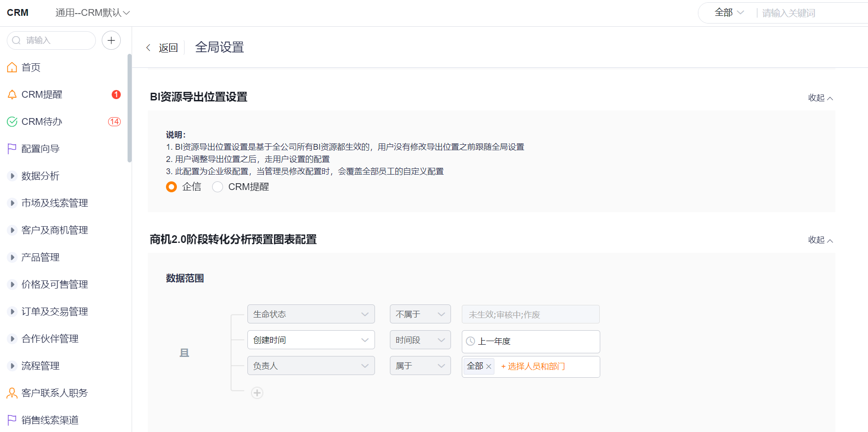Select the 配置向导 flag icon
Image resolution: width=868 pixels, height=432 pixels.
point(12,148)
